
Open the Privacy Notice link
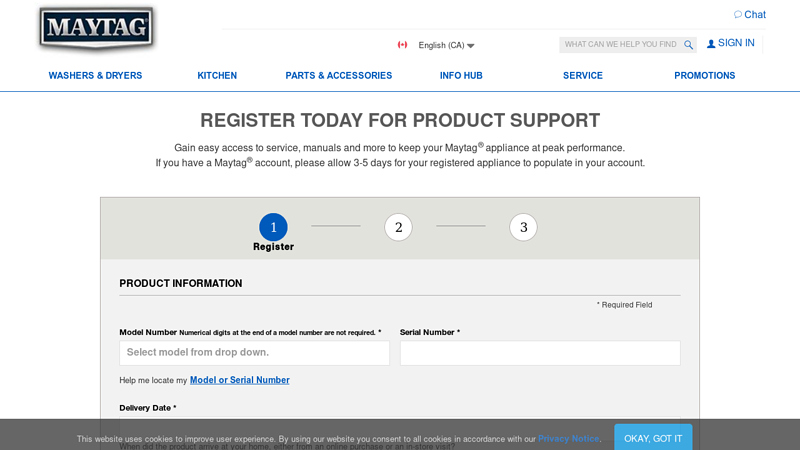(x=568, y=439)
